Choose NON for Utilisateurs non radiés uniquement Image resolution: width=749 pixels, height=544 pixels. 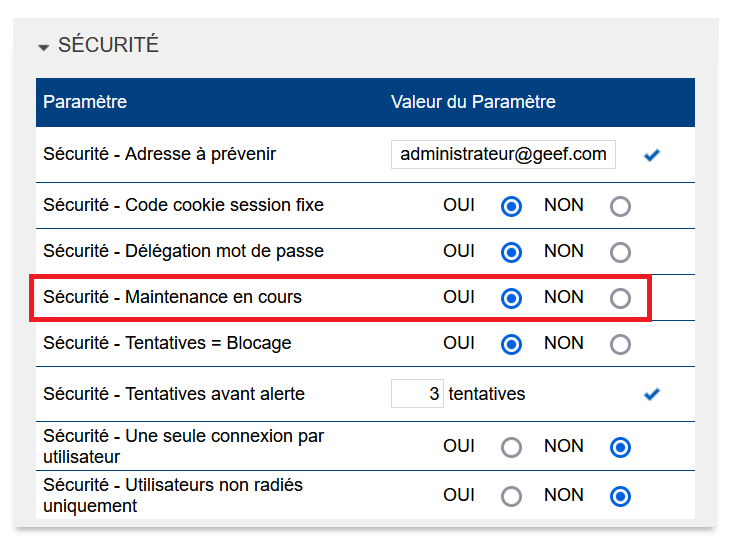click(x=620, y=496)
